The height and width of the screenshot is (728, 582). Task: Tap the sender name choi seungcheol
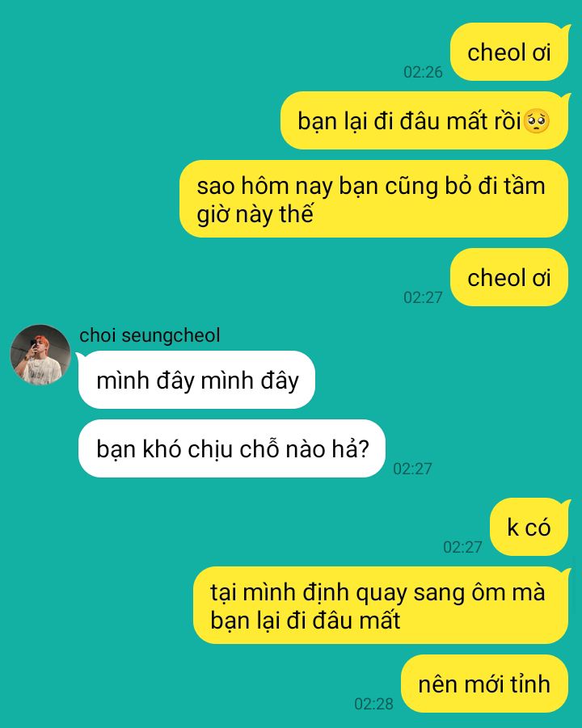150,335
